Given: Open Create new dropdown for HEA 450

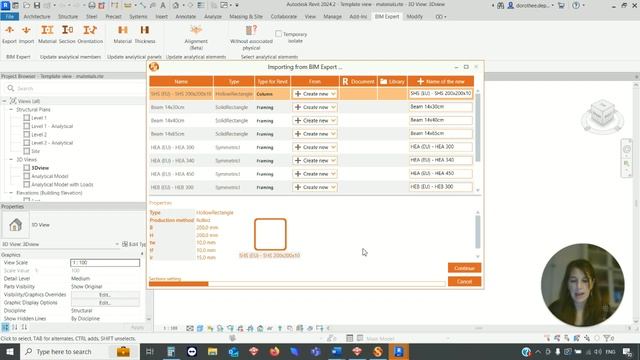Looking at the screenshot, I should point(315,174).
